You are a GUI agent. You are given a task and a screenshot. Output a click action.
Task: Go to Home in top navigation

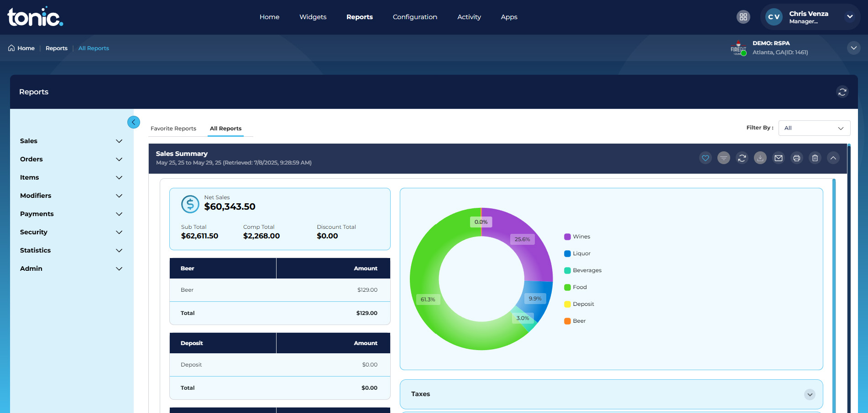269,17
